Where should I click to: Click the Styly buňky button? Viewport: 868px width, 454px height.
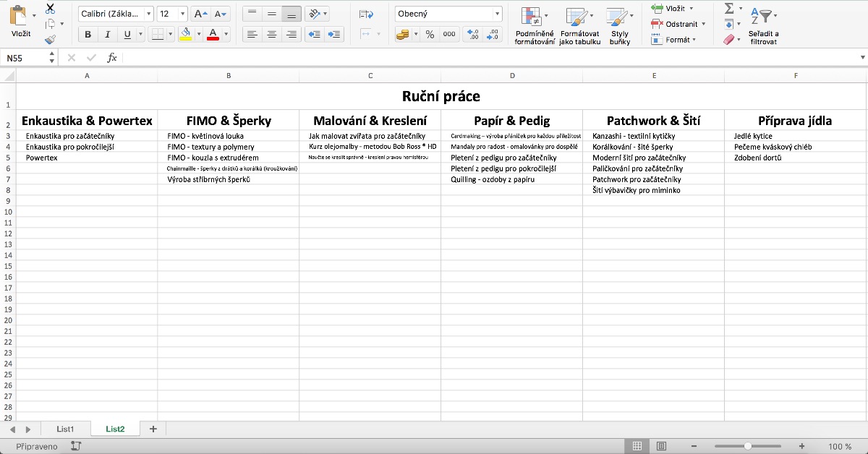pyautogui.click(x=619, y=24)
